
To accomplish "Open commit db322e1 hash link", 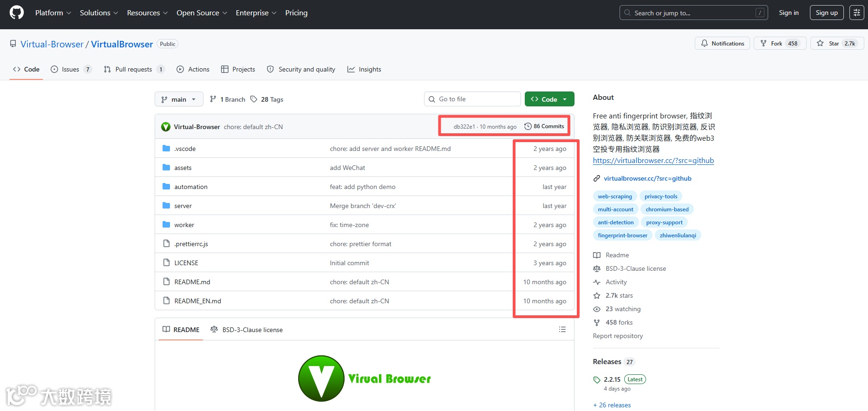I will click(x=464, y=127).
